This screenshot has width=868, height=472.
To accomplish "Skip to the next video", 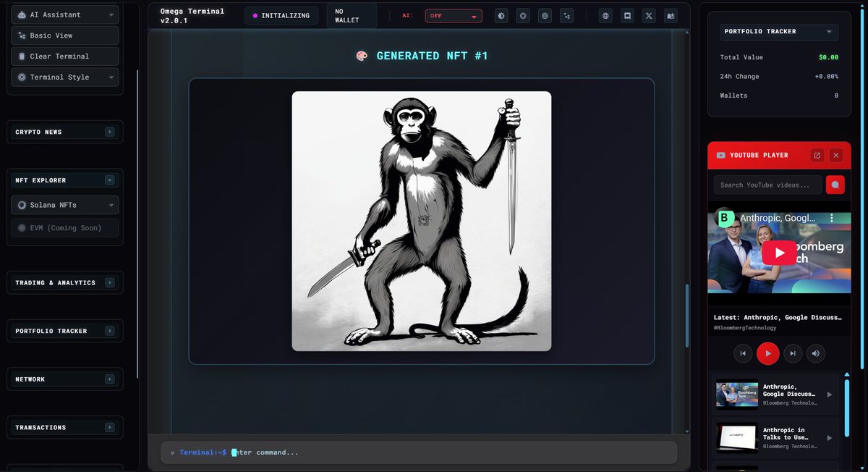I will tap(793, 353).
